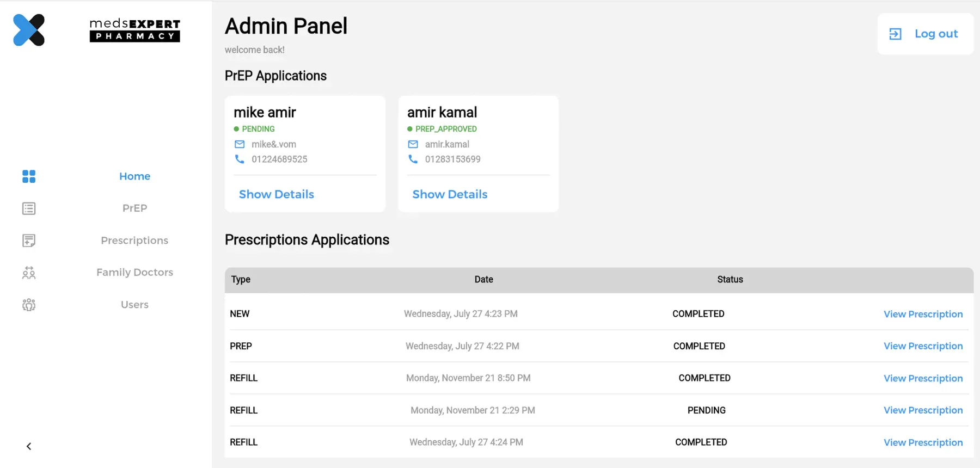Viewport: 980px width, 468px height.
Task: Open the Family Doctors people icon
Action: pos(29,273)
